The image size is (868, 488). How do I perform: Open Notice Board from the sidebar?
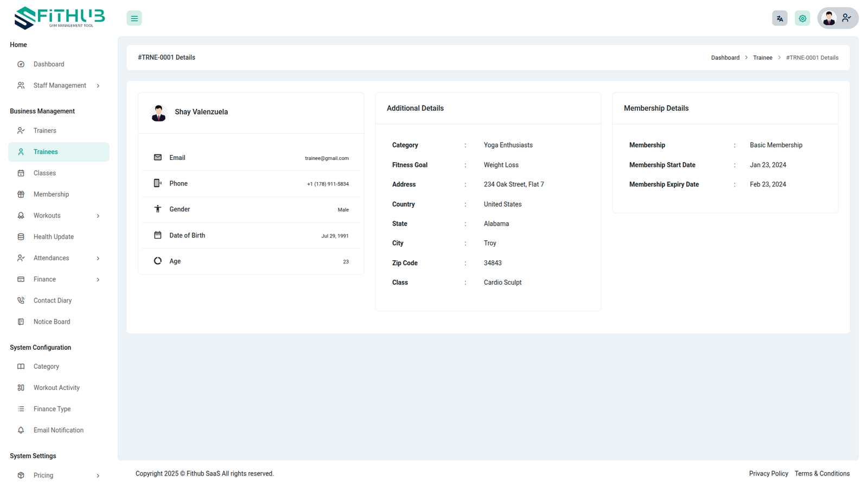52,322
